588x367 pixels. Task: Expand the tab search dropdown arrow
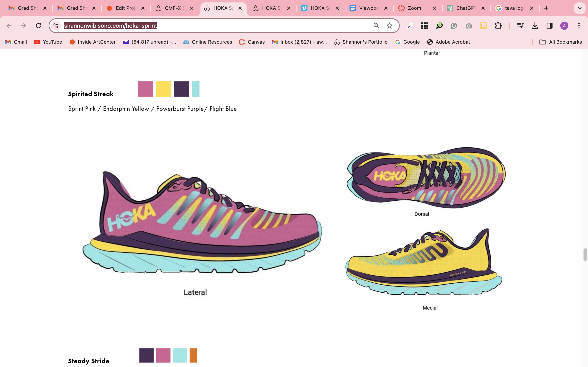tap(579, 8)
